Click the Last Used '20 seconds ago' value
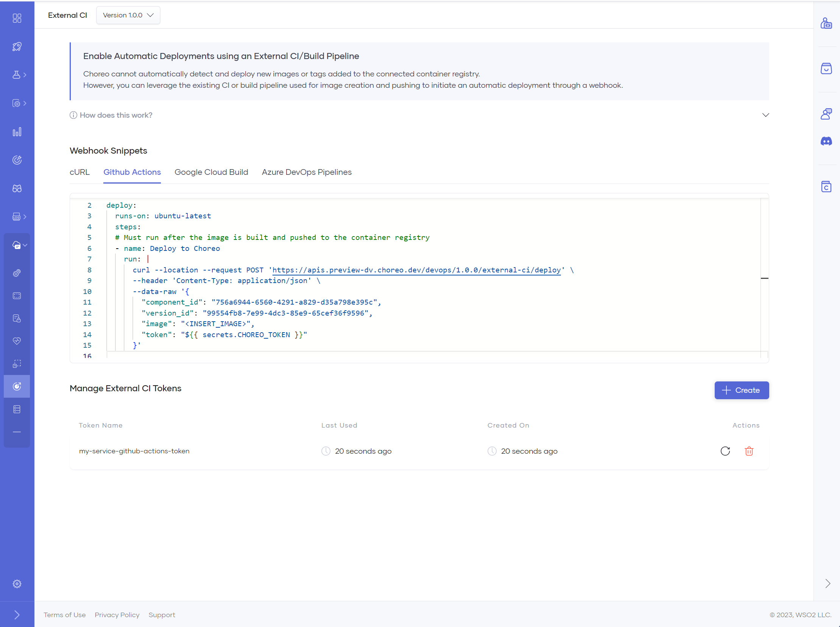 click(363, 451)
